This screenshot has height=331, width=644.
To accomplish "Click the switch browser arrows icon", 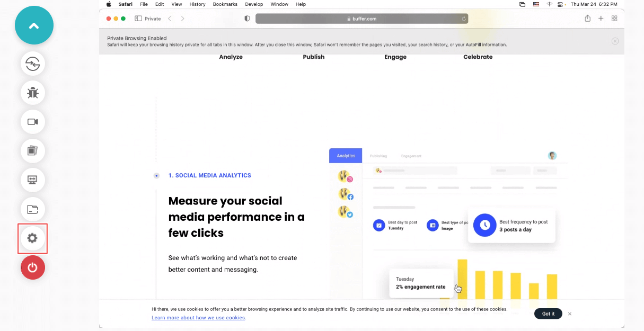I will [x=33, y=64].
